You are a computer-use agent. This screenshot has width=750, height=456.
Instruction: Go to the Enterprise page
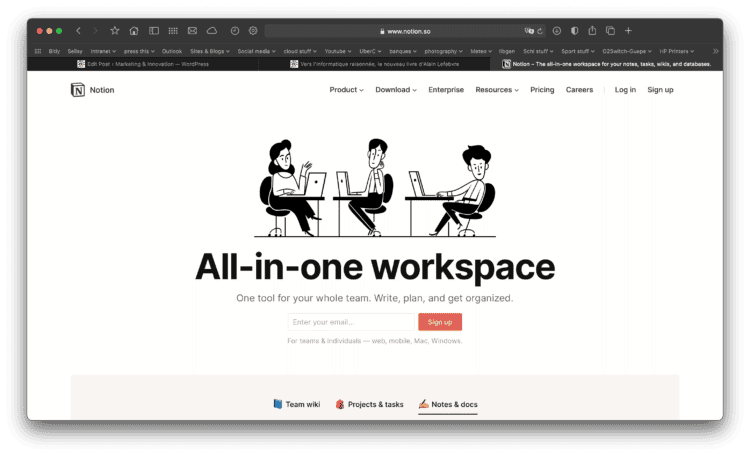click(x=446, y=89)
